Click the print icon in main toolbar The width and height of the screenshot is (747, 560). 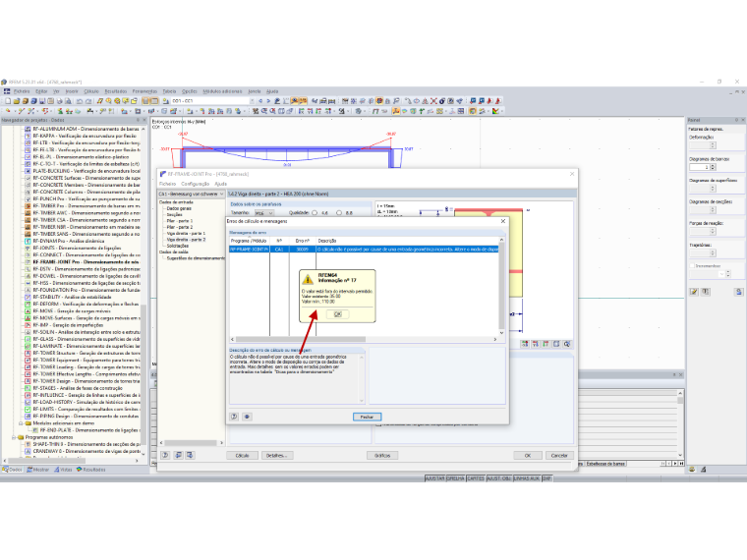pos(60,101)
